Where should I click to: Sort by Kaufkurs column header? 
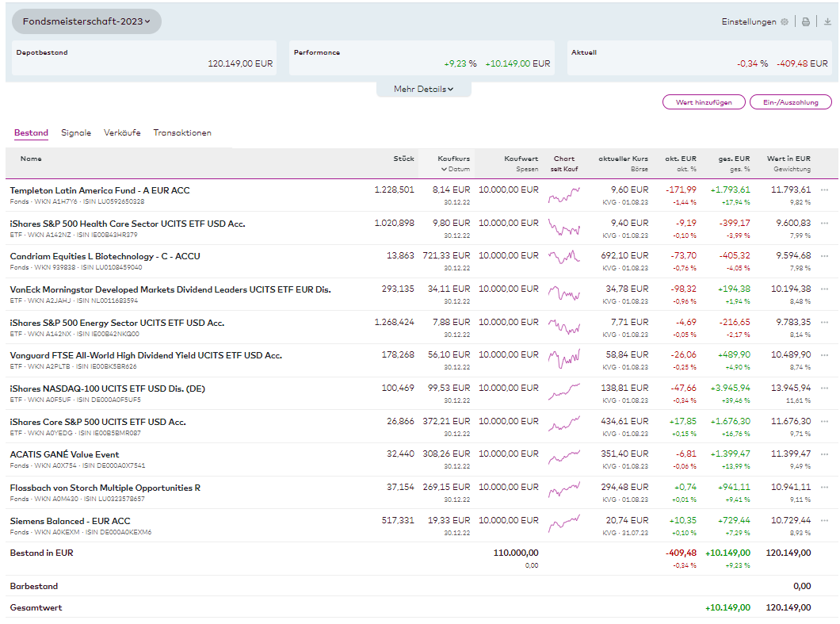click(x=454, y=159)
